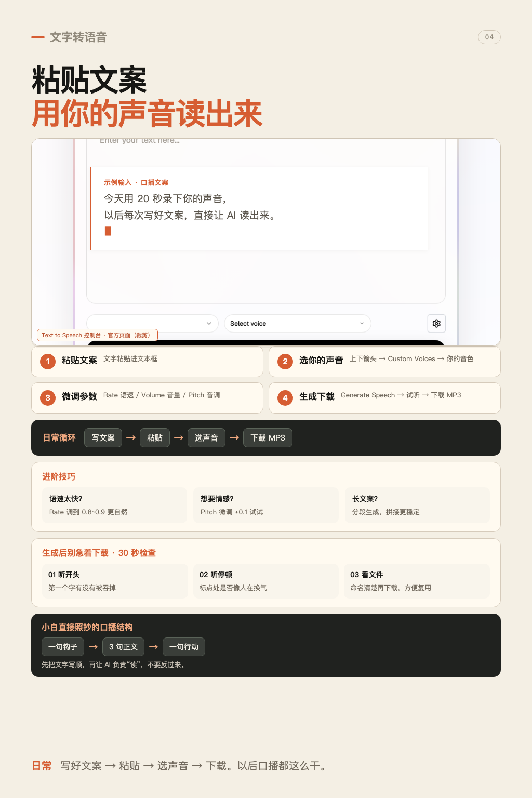This screenshot has width=532, height=798.
Task: Click the '生成后别急着下载 · 30 秒检查' heading
Action: click(99, 553)
